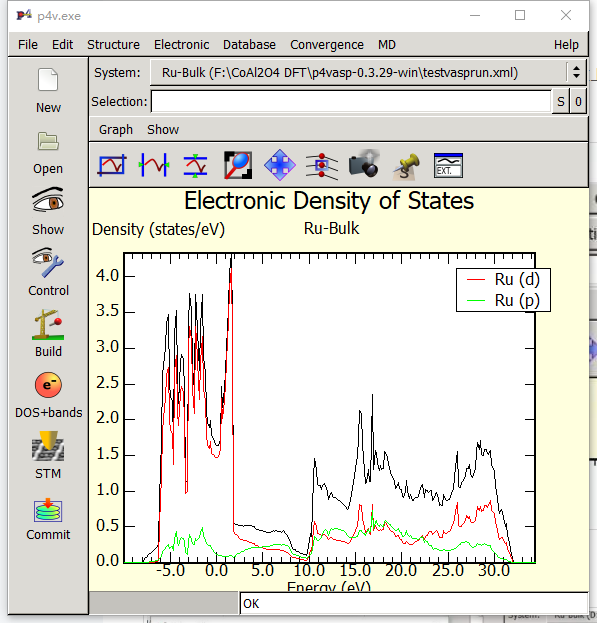Click the pushpin tool icon
The height and width of the screenshot is (623, 597).
(x=406, y=166)
